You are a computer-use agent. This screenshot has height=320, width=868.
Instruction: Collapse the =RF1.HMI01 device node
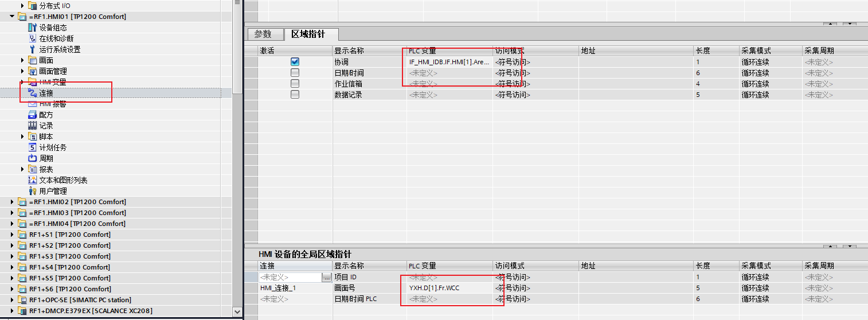12,17
